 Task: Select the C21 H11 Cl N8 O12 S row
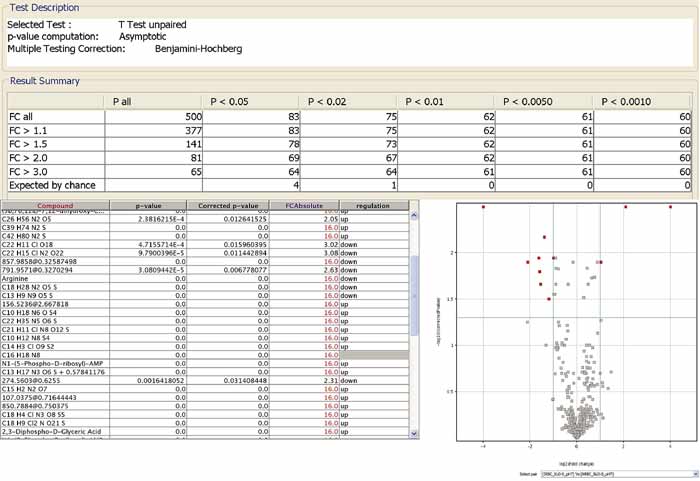[204, 329]
